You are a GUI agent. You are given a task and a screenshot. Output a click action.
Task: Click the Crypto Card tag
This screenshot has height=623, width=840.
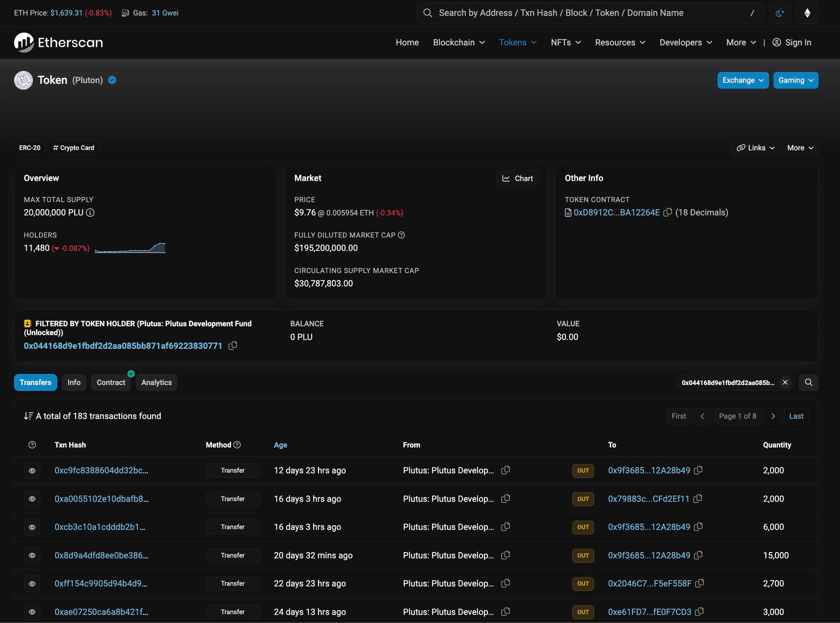[73, 148]
